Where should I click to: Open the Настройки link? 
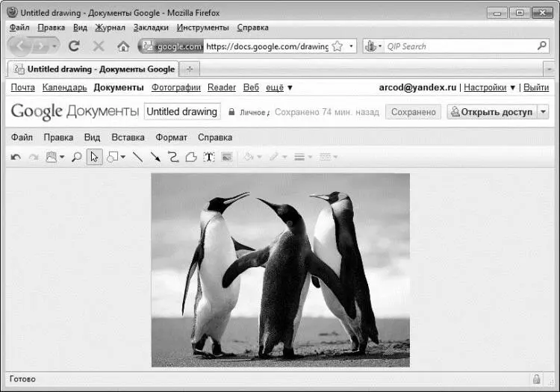point(485,87)
